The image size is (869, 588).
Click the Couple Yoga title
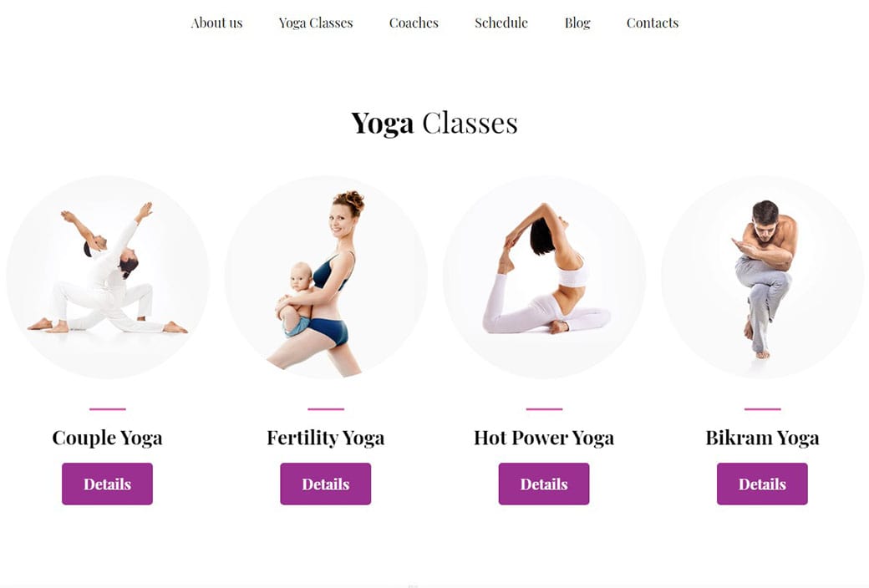click(108, 438)
